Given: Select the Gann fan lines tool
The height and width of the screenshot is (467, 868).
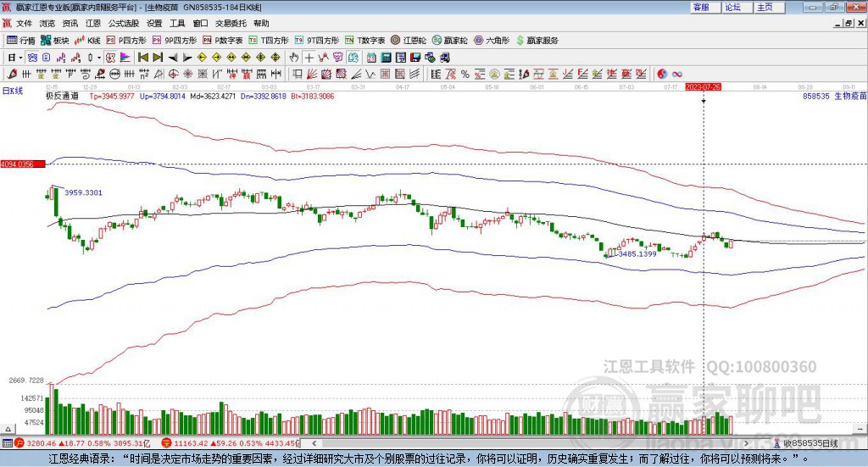Looking at the screenshot, I should click(x=312, y=74).
